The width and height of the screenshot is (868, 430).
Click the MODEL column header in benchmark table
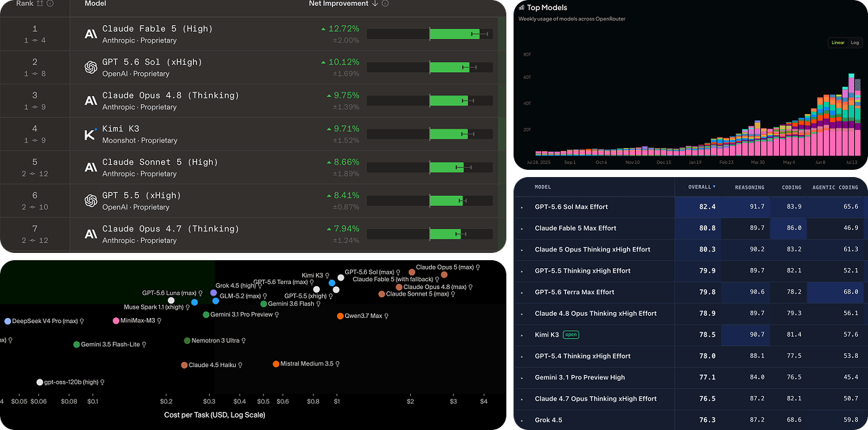pyautogui.click(x=542, y=187)
